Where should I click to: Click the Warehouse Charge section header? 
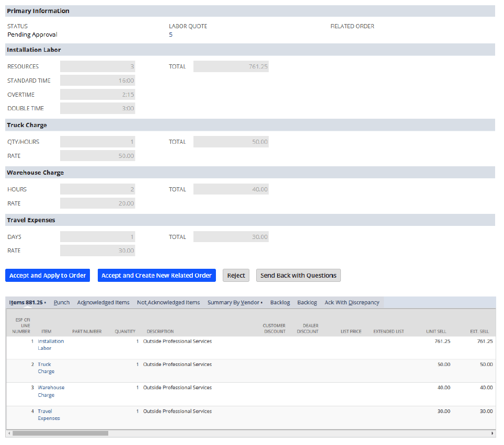pos(250,173)
